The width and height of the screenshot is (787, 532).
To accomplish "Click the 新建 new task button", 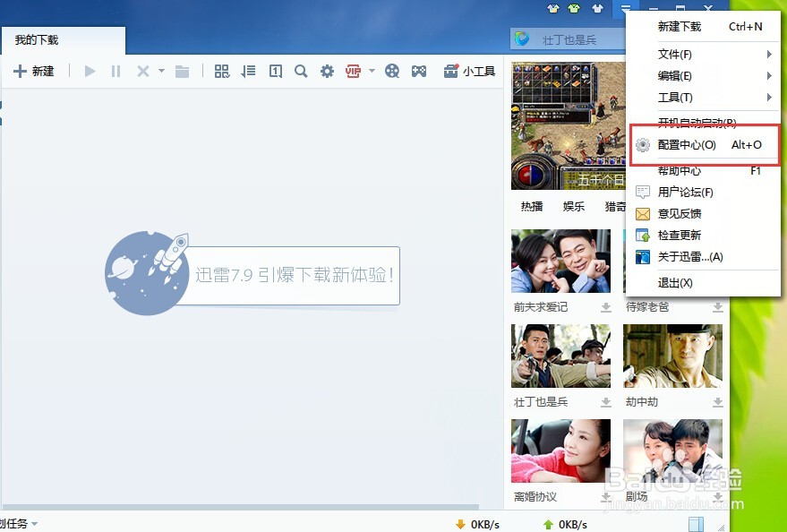I will 34,72.
